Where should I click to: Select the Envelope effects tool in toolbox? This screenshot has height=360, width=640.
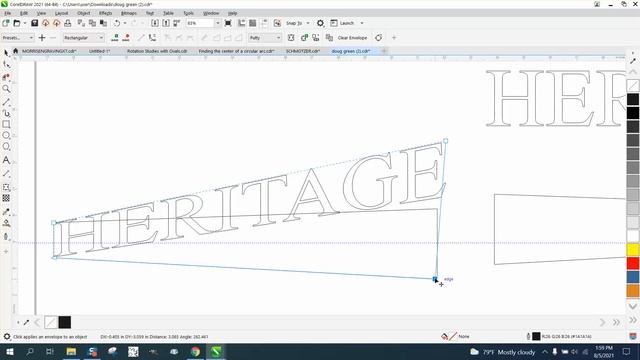(6, 187)
